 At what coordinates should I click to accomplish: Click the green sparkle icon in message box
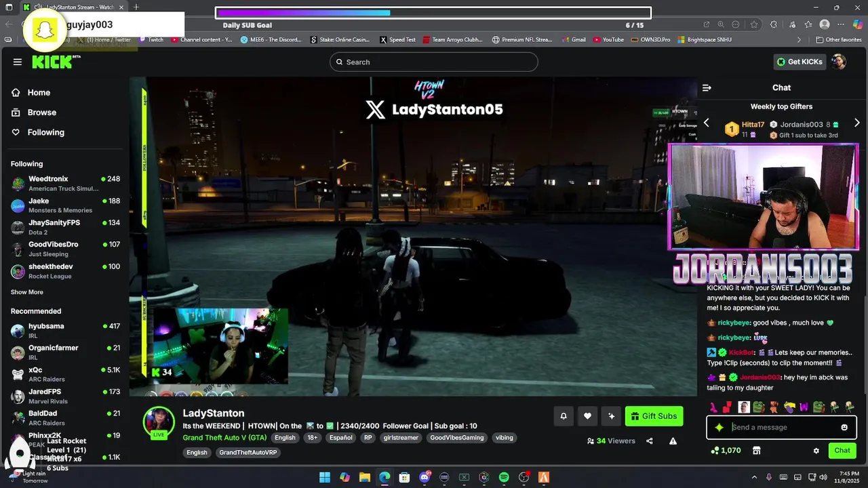coord(719,427)
